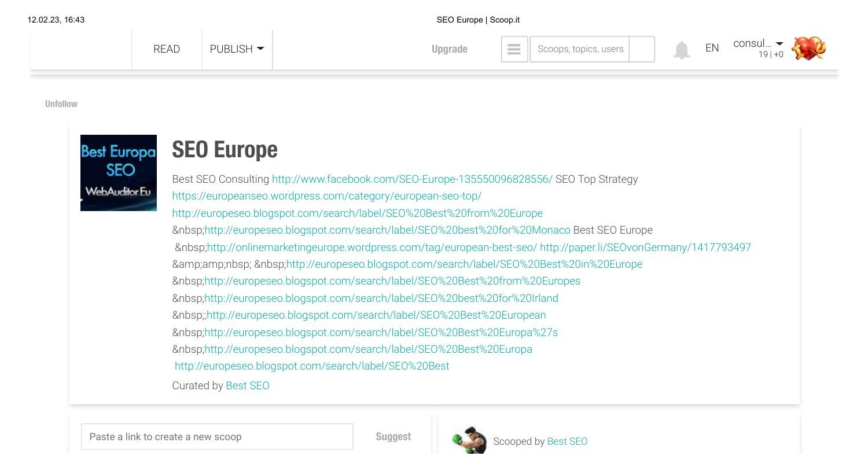Switch to the READ section

(167, 49)
